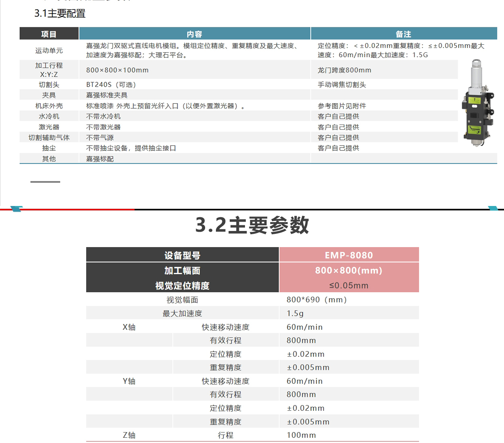Screen dimensions: 504x443
Task: Click the 100mm Z-axis travel value
Action: [x=301, y=435]
